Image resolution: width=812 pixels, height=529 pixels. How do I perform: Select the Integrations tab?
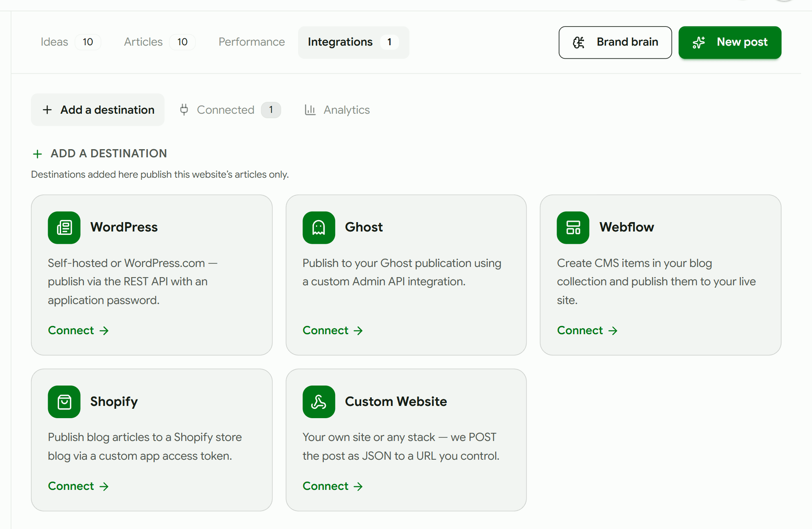(353, 42)
